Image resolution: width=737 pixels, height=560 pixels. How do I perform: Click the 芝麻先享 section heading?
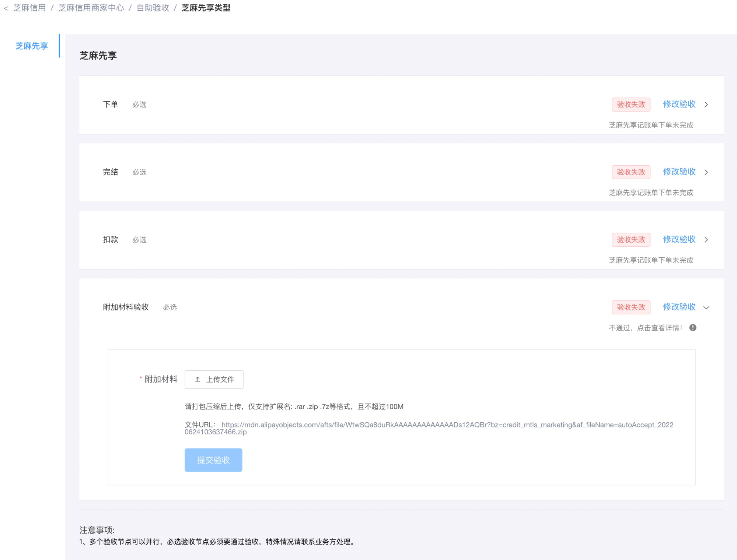(98, 56)
